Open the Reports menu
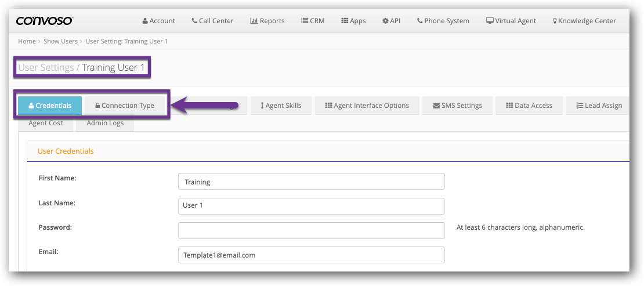 [267, 21]
